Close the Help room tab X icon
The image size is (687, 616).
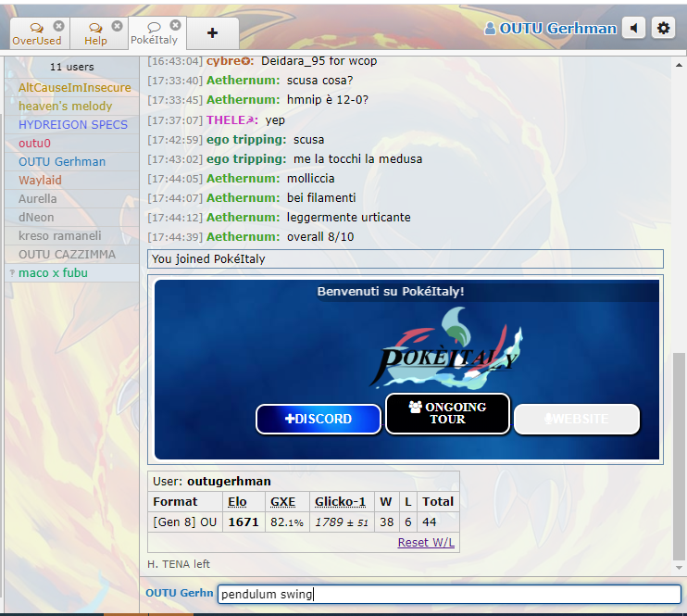tap(117, 26)
